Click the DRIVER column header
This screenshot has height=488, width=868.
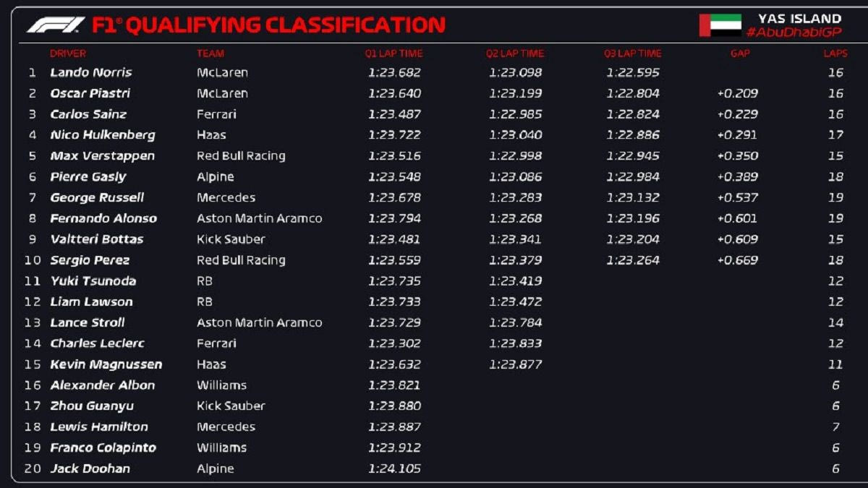click(68, 53)
